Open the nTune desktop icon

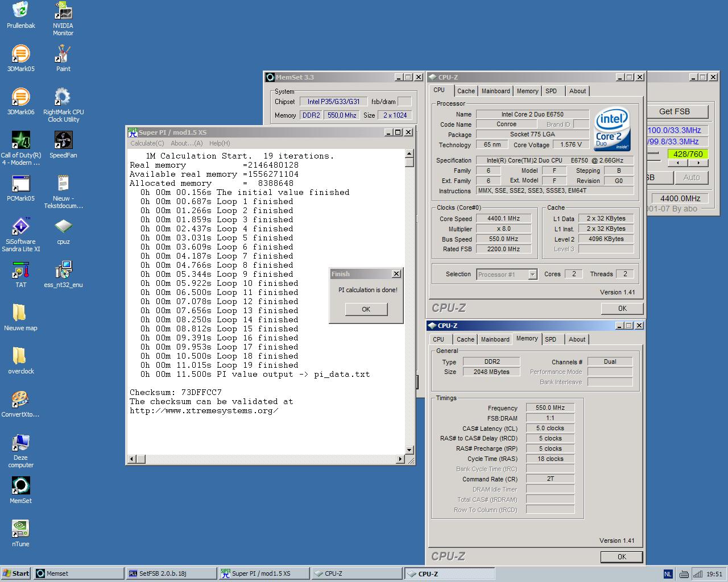(x=20, y=534)
